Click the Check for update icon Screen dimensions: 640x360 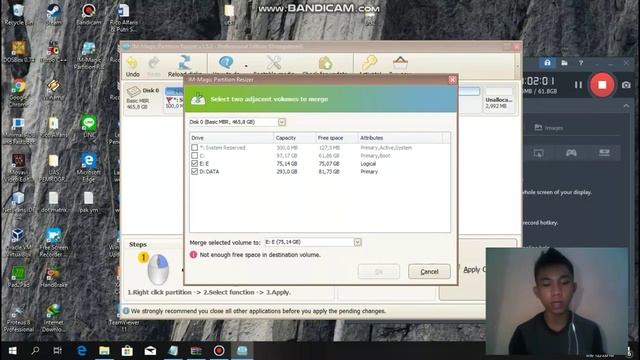[x=325, y=63]
